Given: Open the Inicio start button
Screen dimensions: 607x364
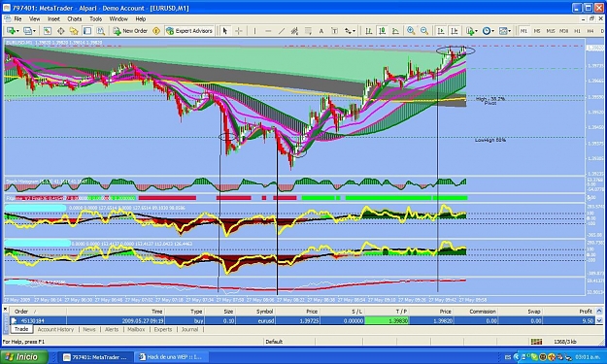Looking at the screenshot, I should coord(24,357).
